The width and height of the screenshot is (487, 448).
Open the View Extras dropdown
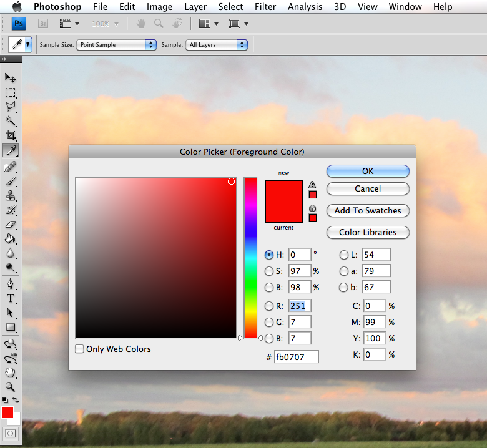(x=69, y=24)
